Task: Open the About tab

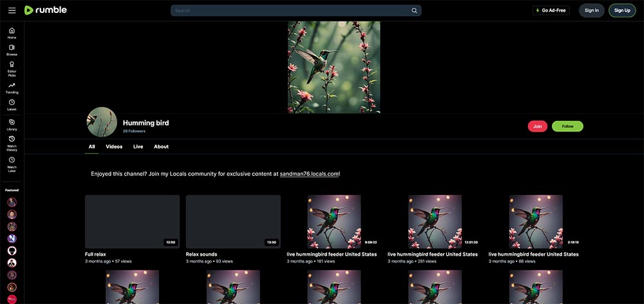Action: click(x=161, y=147)
